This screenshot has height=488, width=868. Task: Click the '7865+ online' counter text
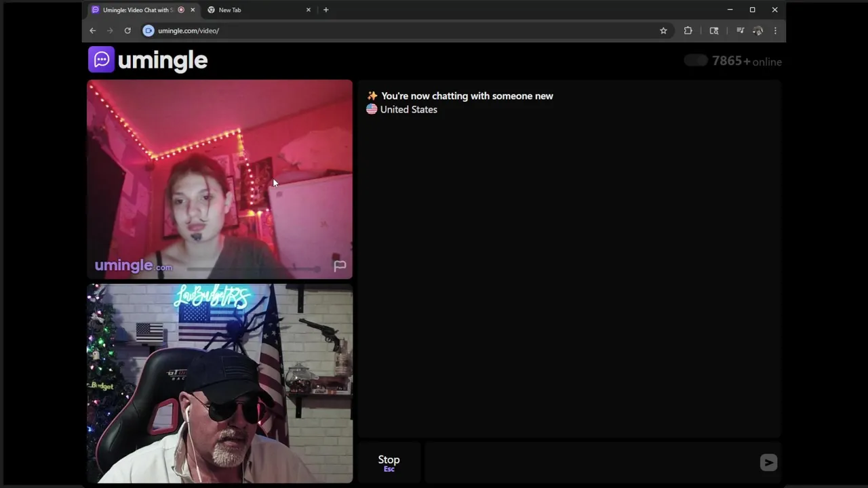tap(747, 61)
